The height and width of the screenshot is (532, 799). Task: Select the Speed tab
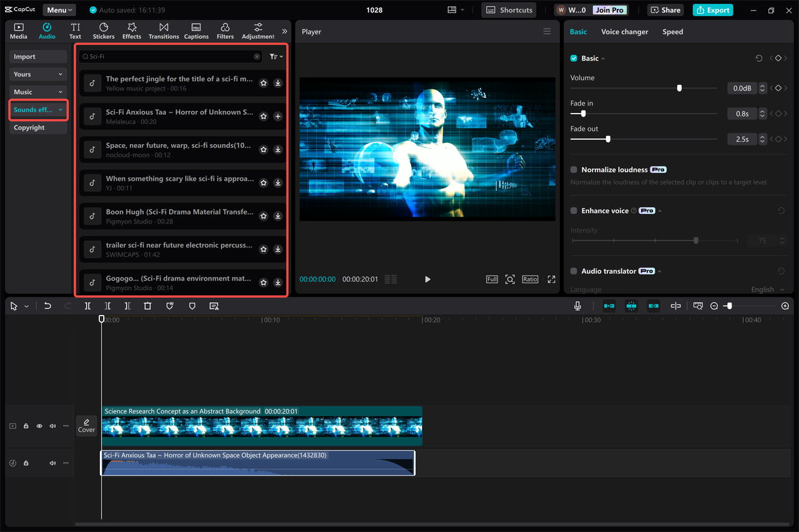(x=672, y=31)
